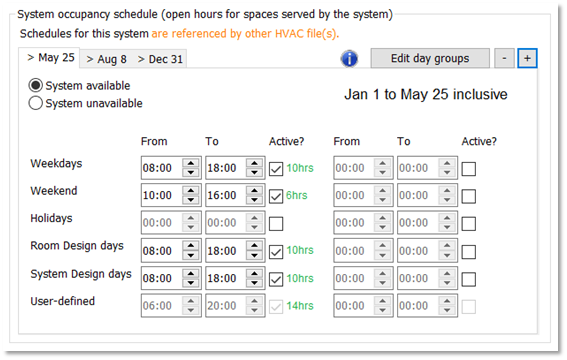Decrease Weekend From time with down arrow

click(x=191, y=200)
